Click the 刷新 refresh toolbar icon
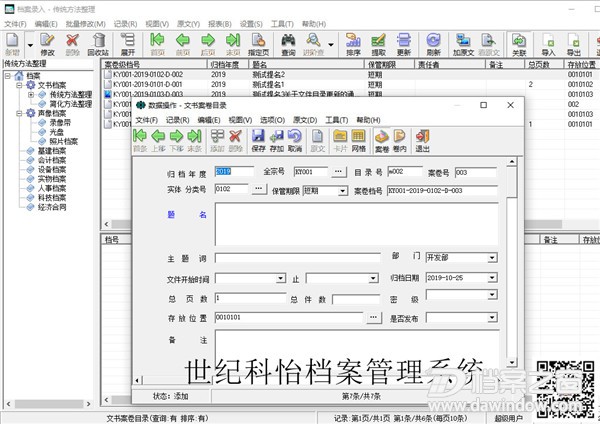Image resolution: width=600 pixels, height=424 pixels. click(x=433, y=45)
